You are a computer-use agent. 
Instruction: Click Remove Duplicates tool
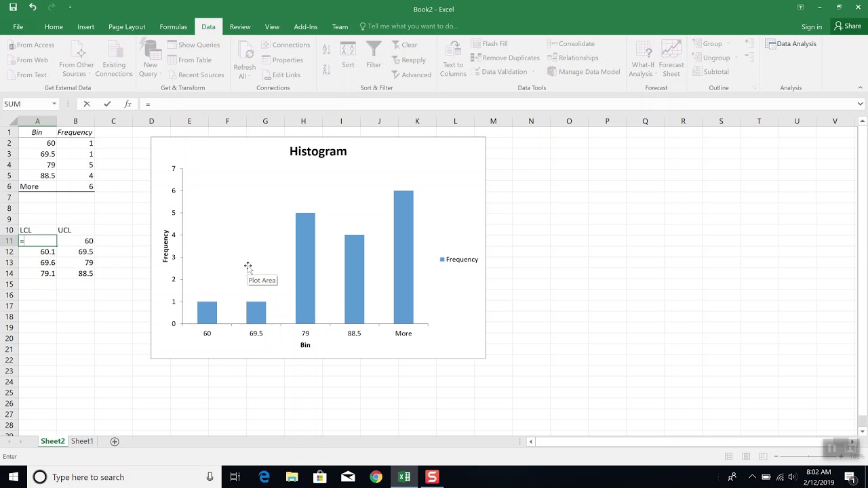(x=505, y=58)
